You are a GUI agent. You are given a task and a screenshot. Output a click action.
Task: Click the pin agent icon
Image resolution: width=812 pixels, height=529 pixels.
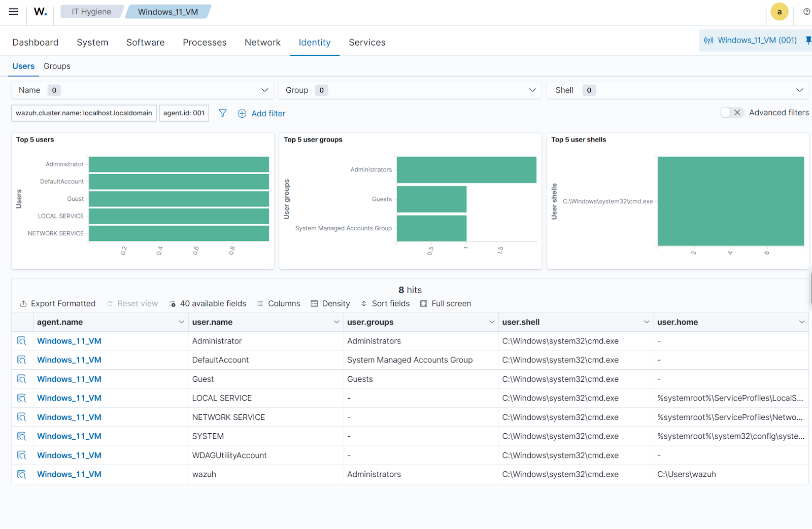pos(808,40)
